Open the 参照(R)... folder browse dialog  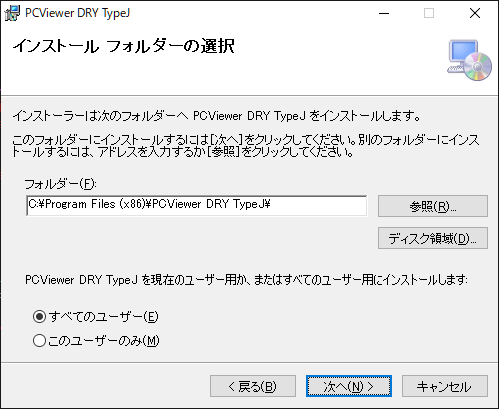(433, 206)
